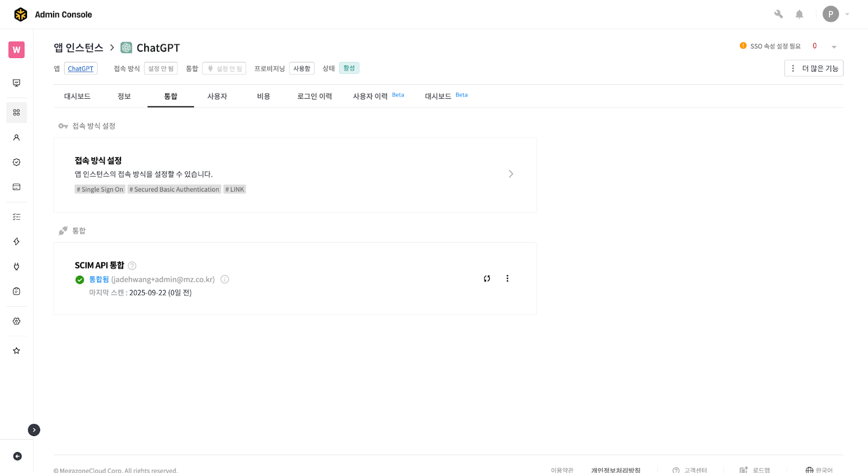Viewport: 868px width, 473px height.
Task: Open SCIM API integration three-dot menu
Action: pyautogui.click(x=507, y=279)
